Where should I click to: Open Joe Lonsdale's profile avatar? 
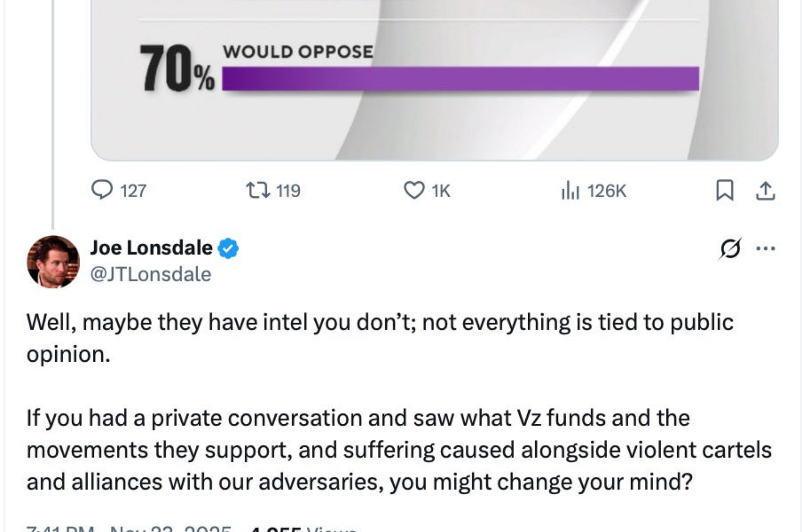(x=53, y=262)
